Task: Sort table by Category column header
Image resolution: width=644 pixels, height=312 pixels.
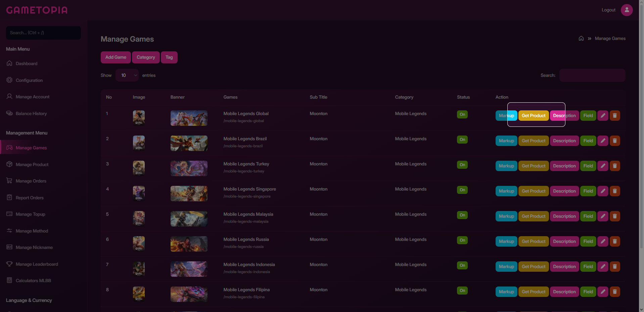Action: [404, 97]
